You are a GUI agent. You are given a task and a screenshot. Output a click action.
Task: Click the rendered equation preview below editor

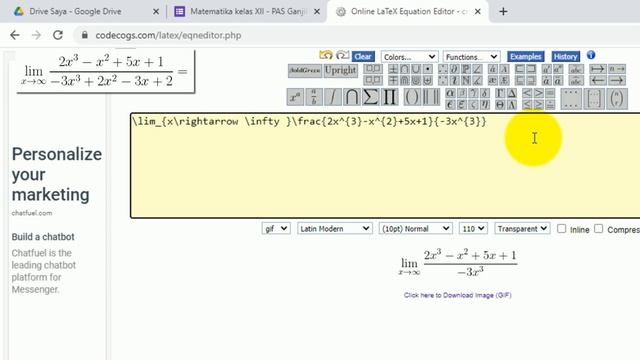(x=458, y=263)
